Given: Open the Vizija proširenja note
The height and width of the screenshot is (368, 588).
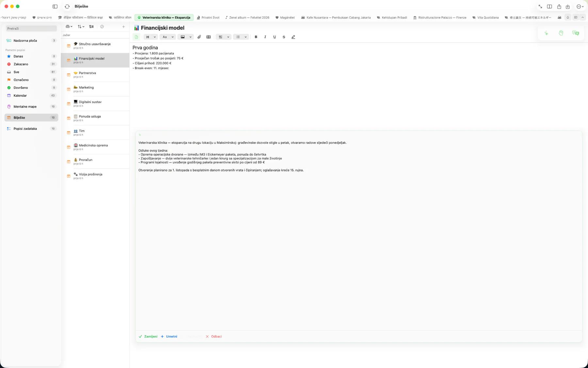Looking at the screenshot, I should click(95, 176).
